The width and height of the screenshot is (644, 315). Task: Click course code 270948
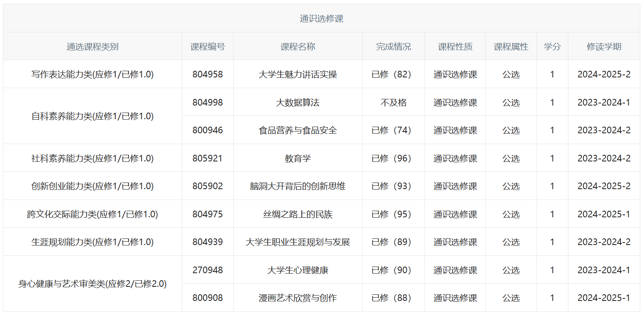point(208,270)
